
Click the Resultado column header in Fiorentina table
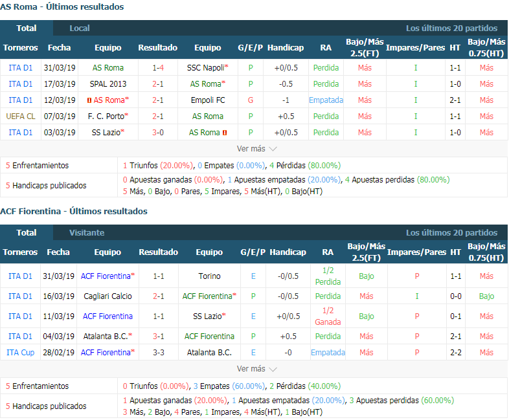tap(159, 252)
